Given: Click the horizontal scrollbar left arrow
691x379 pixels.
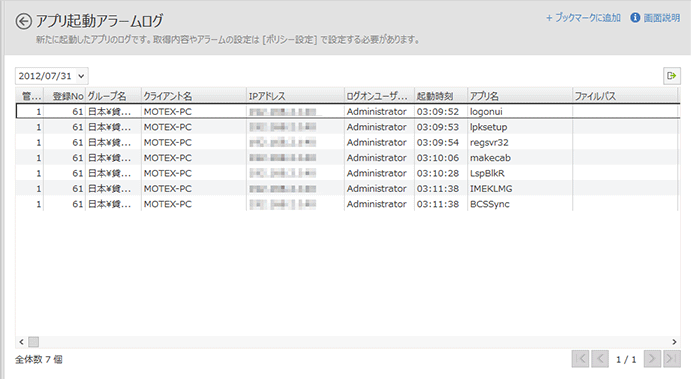Looking at the screenshot, I should point(21,342).
